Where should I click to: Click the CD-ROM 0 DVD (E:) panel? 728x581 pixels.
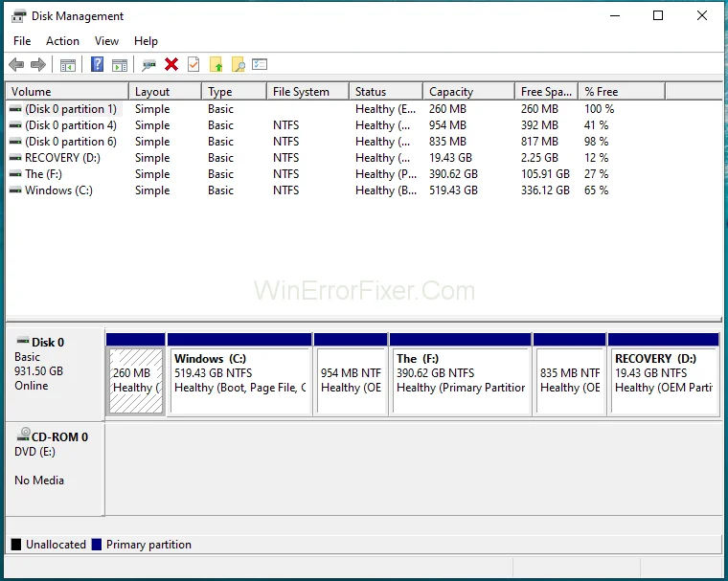pos(55,469)
